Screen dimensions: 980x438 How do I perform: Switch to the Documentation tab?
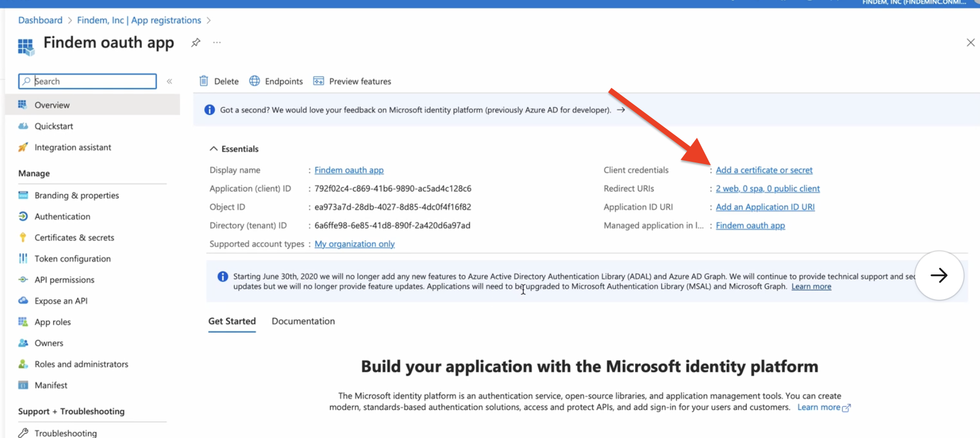click(x=303, y=321)
